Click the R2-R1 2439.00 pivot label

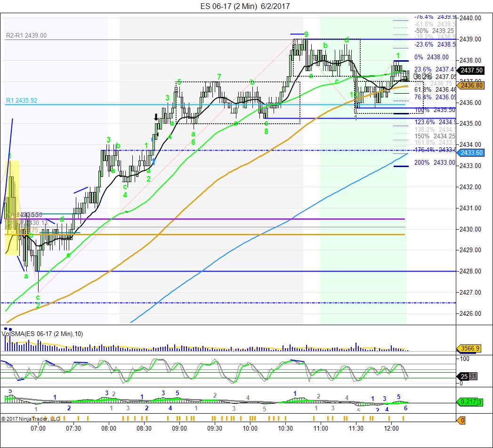[26, 35]
